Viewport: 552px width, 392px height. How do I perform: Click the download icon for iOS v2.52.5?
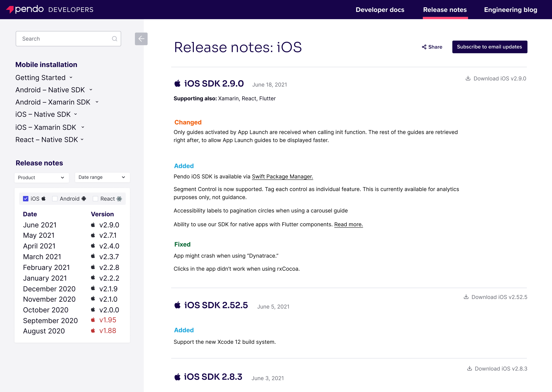pos(466,297)
